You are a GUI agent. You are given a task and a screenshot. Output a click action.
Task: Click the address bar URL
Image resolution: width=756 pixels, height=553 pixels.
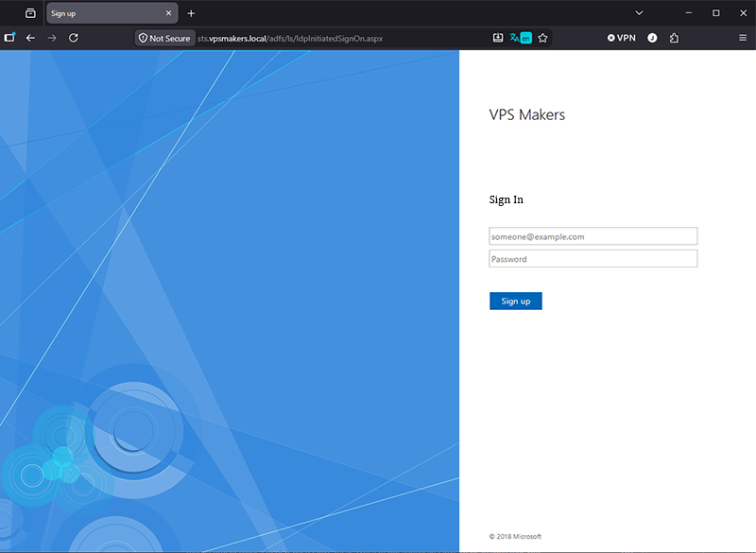290,39
